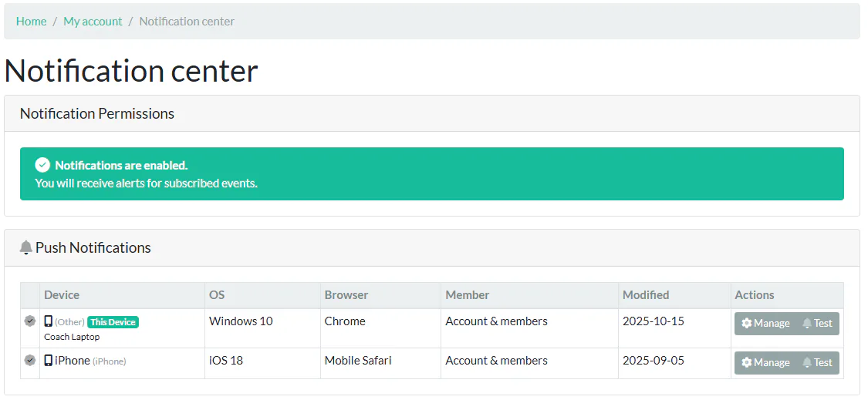Click the Notification Permissions panel header
The height and width of the screenshot is (410, 868).
pyautogui.click(x=432, y=113)
